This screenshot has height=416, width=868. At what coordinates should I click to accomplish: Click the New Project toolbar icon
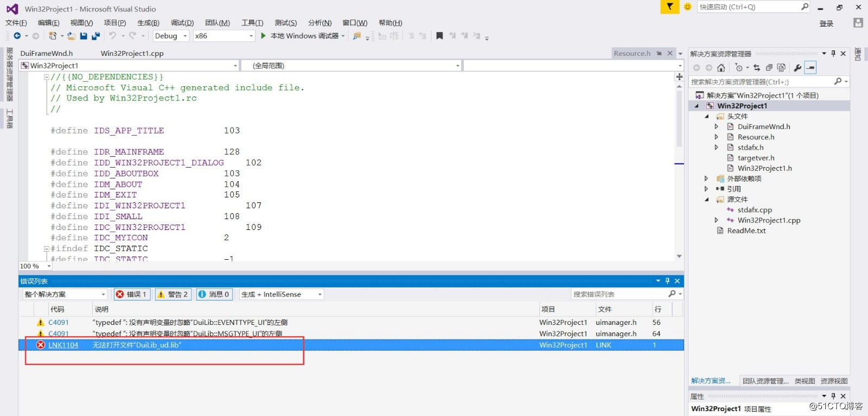[53, 36]
